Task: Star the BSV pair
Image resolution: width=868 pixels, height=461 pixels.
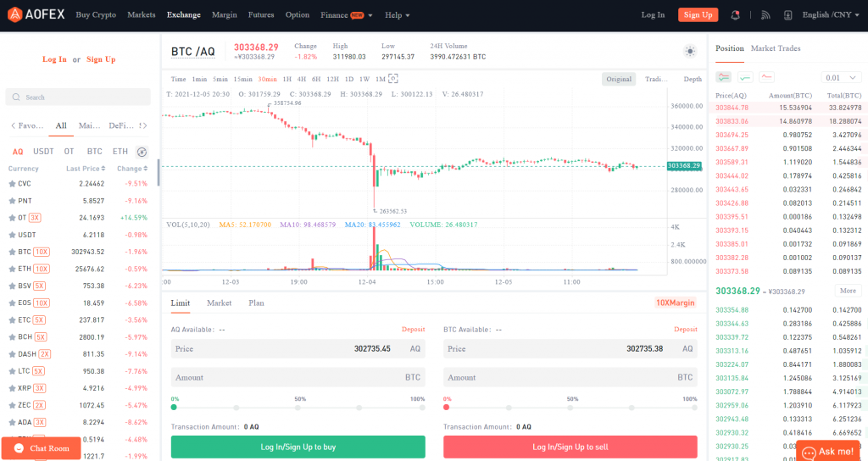Action: [x=12, y=286]
